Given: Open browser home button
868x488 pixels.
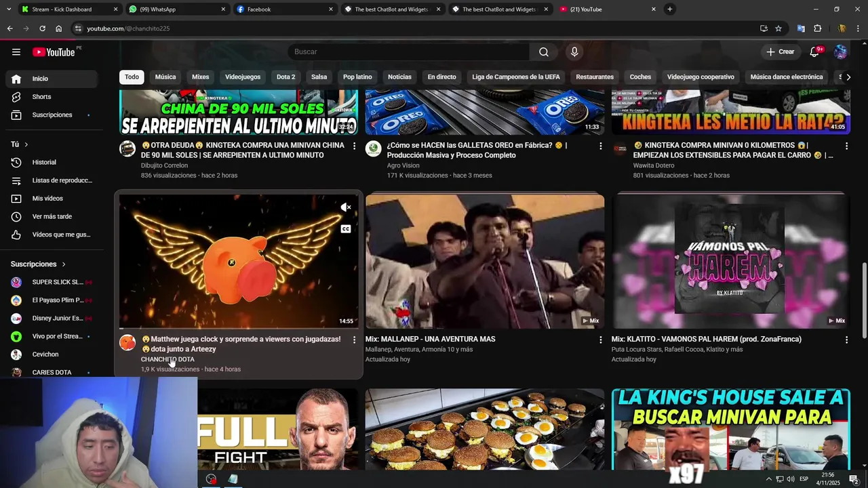Looking at the screenshot, I should pos(58,28).
